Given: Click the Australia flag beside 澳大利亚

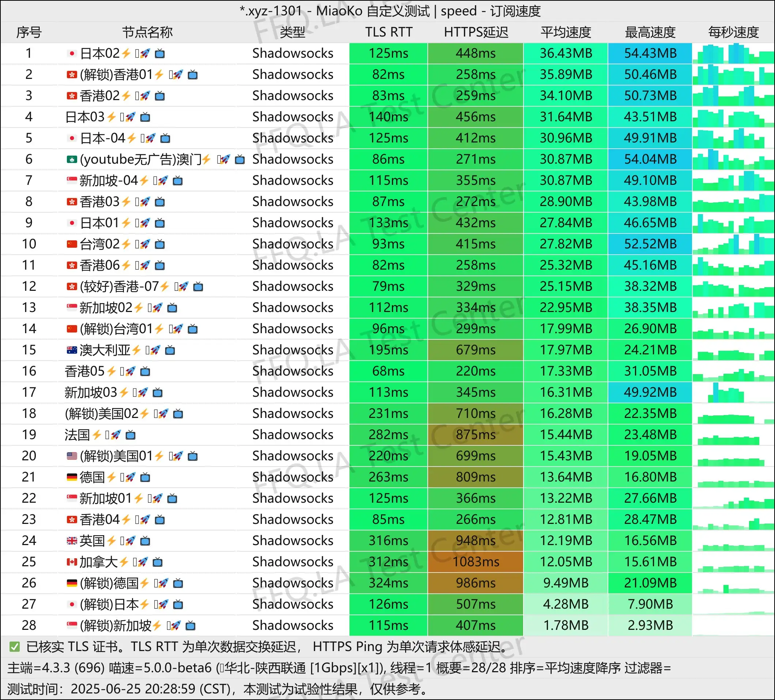Looking at the screenshot, I should coord(72,350).
